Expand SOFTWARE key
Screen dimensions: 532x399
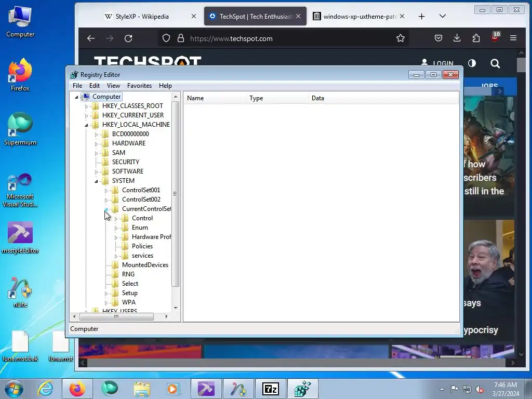pyautogui.click(x=96, y=172)
